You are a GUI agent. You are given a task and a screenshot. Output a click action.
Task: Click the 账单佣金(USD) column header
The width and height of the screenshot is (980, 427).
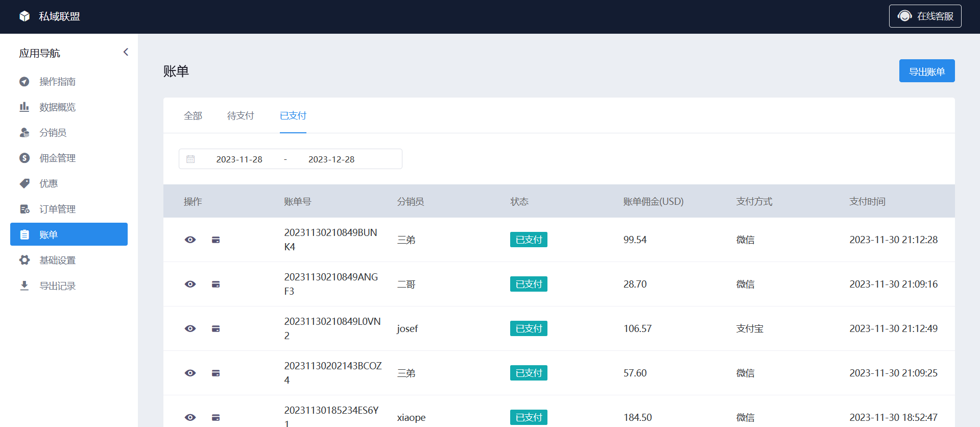pyautogui.click(x=653, y=201)
